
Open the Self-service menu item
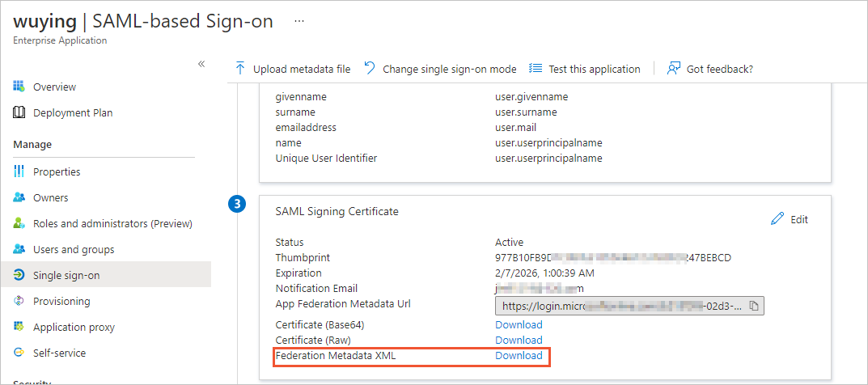[59, 353]
